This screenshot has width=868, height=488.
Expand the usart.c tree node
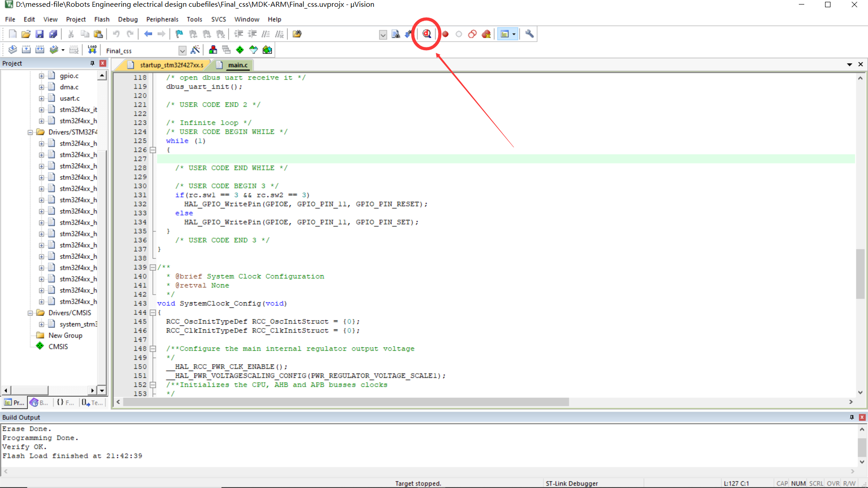point(41,99)
